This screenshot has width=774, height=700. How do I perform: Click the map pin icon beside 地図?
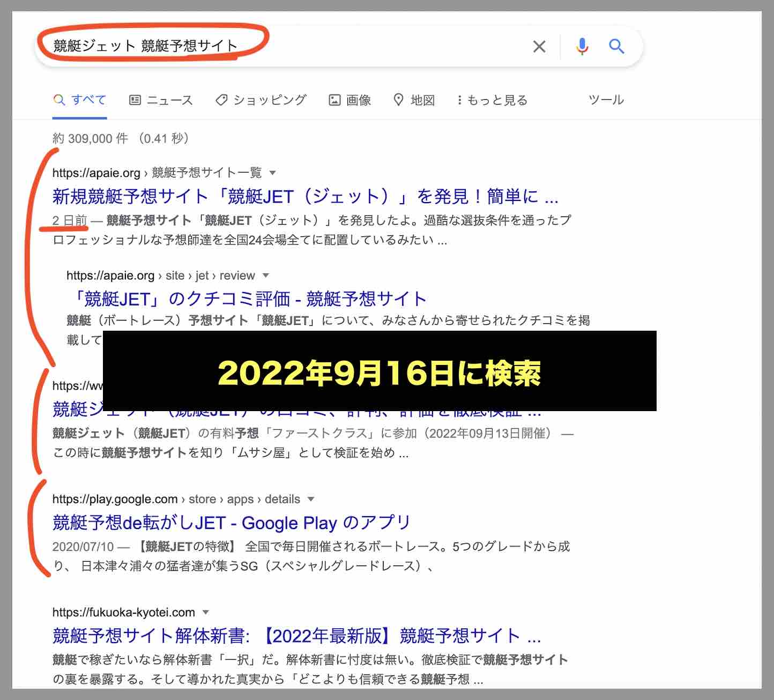[399, 100]
